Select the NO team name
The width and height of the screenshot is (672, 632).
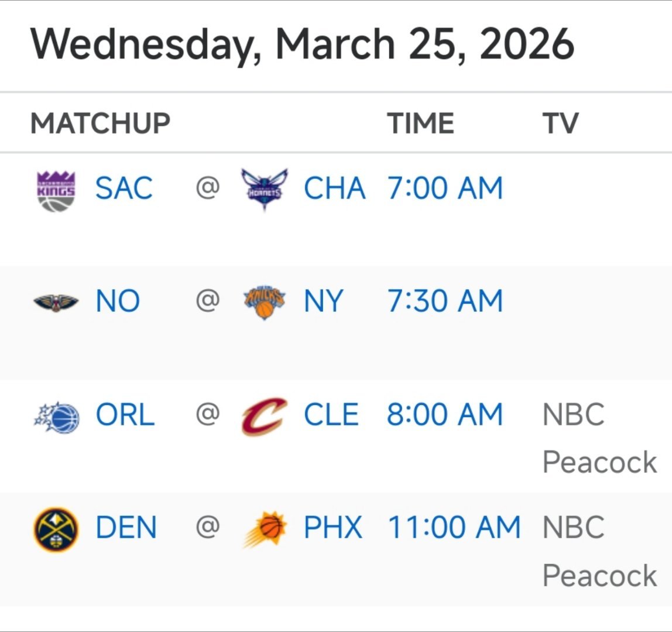pyautogui.click(x=118, y=301)
